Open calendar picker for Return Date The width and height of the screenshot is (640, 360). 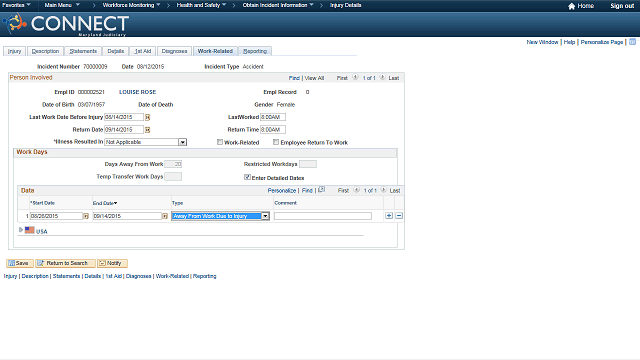147,130
